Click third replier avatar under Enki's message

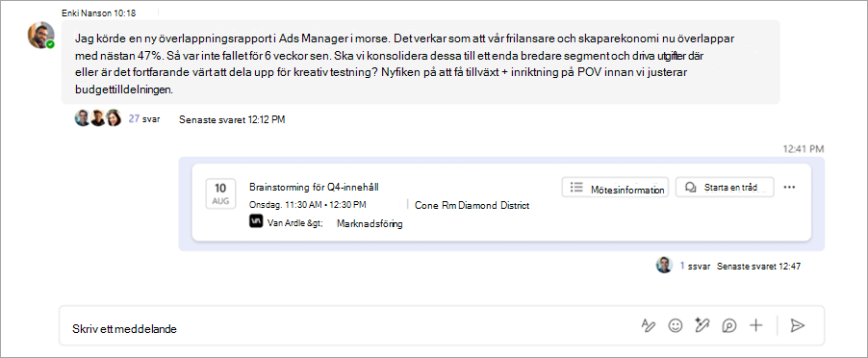coord(114,118)
